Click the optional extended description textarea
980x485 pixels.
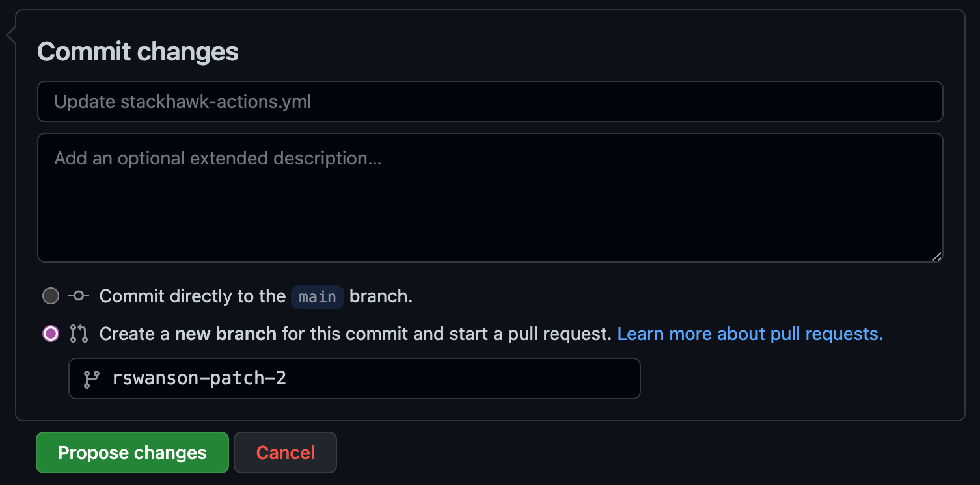tap(488, 195)
